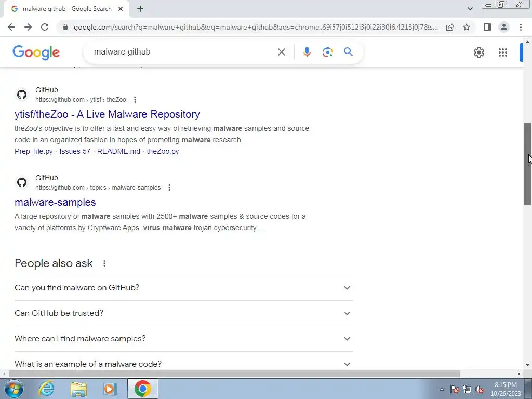532x399 pixels.
Task: Open the muted volume tray icon
Action: [480, 389]
